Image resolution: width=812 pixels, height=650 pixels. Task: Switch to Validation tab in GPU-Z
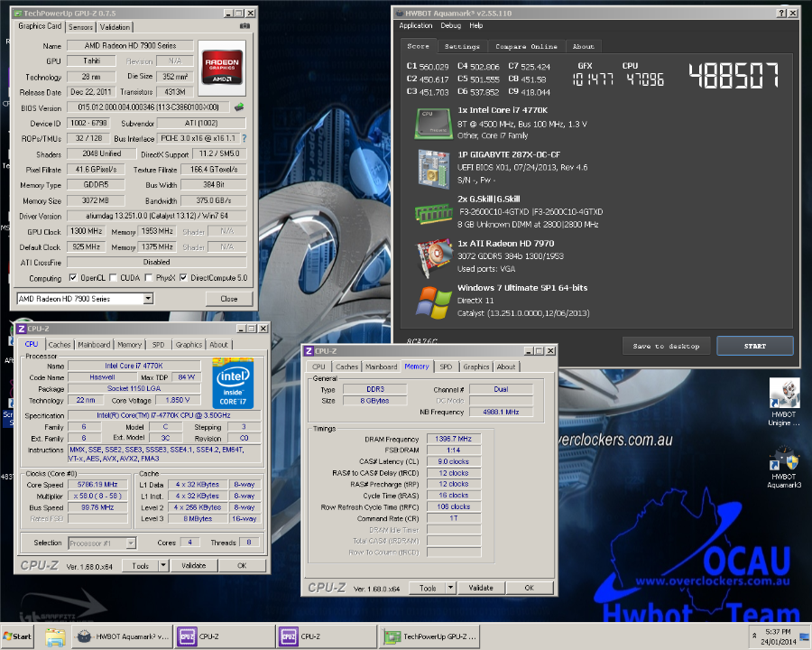point(115,27)
